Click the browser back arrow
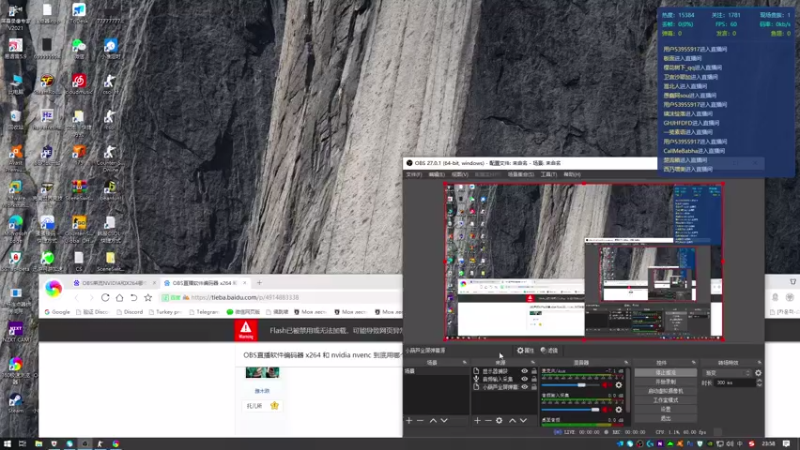 77,297
